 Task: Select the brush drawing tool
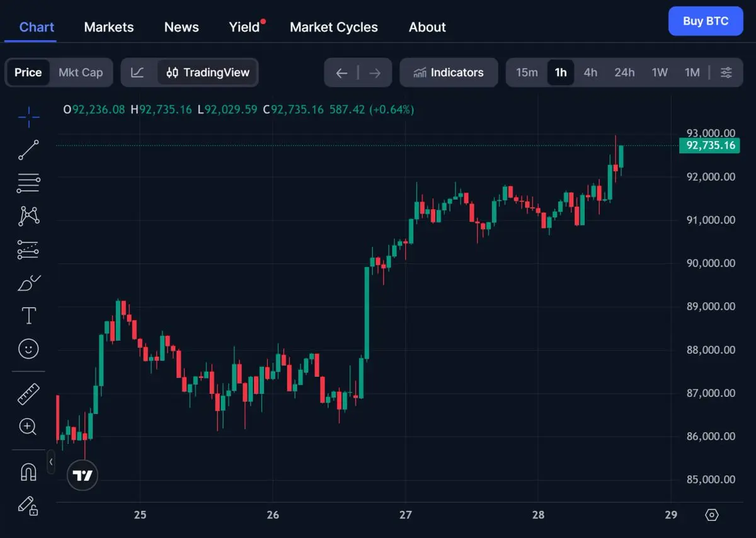click(28, 282)
